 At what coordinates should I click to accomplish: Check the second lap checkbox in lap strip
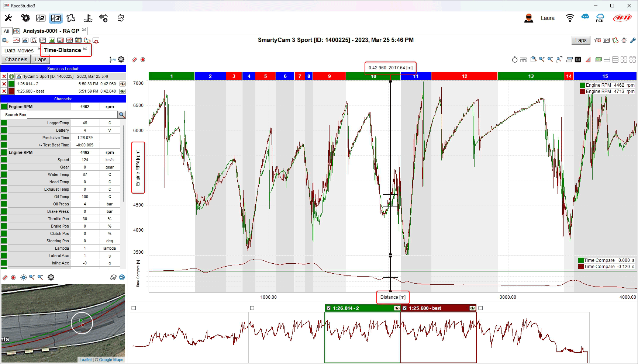coord(252,308)
